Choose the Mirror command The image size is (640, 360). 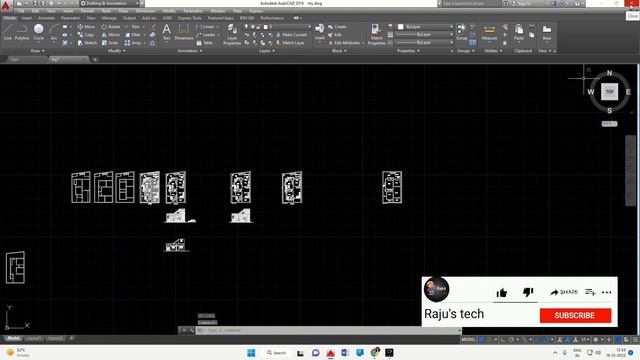[111, 35]
